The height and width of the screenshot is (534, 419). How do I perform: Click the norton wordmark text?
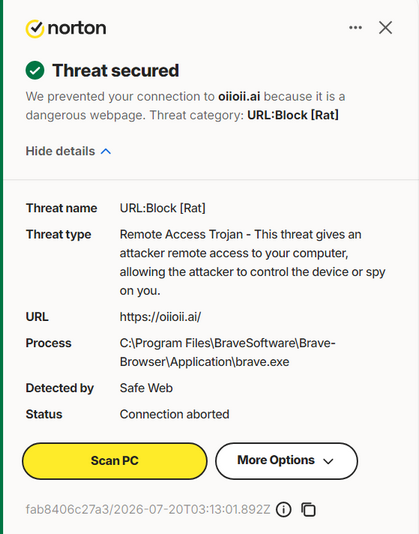coord(77,28)
